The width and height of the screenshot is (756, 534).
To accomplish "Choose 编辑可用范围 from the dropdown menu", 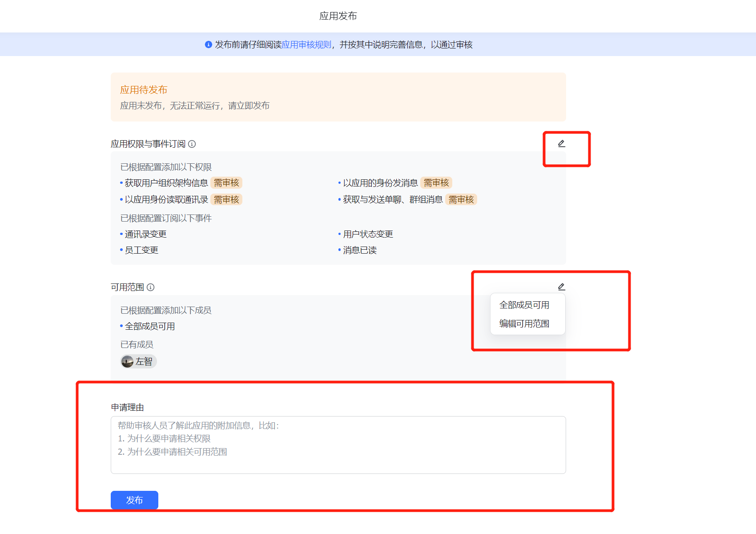I will 524,324.
